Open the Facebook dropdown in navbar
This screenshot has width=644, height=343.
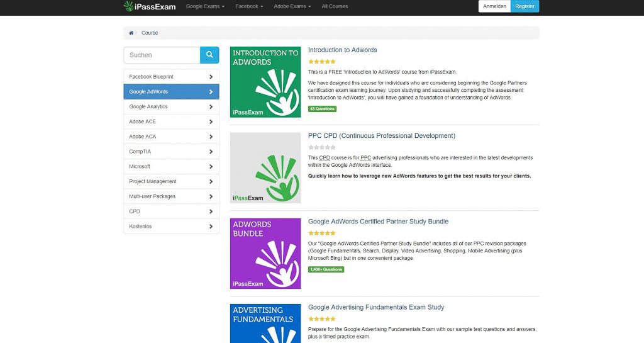pos(249,6)
